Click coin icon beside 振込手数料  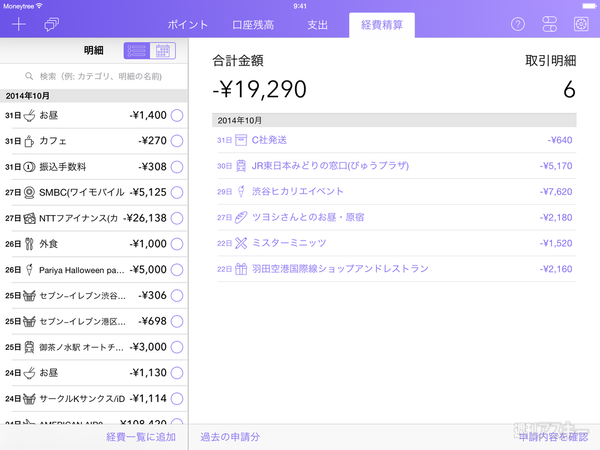point(29,167)
